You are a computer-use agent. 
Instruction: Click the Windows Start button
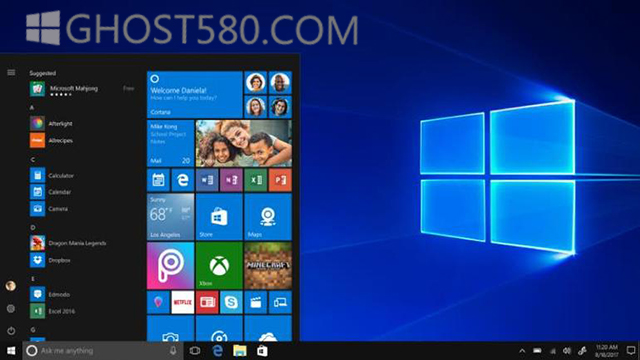[11, 351]
